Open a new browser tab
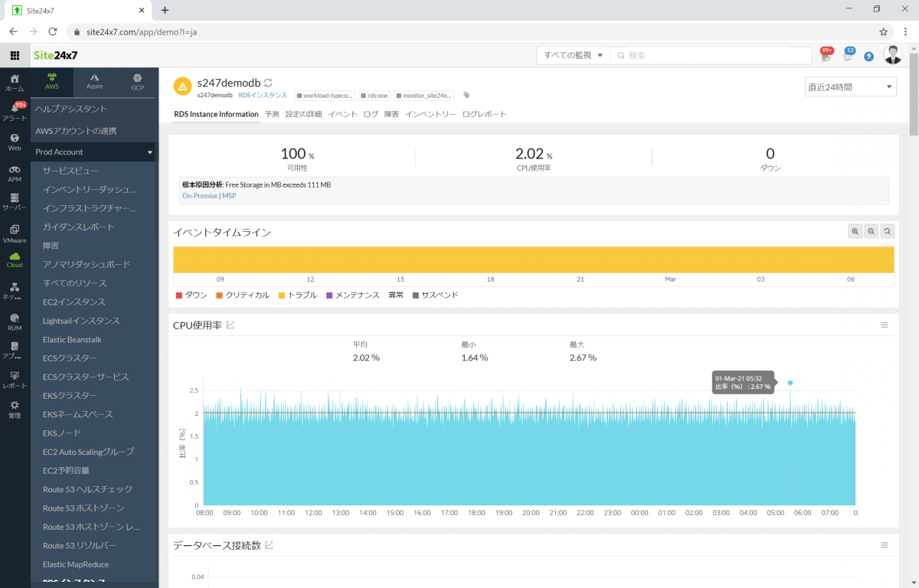Viewport: 919px width, 588px height. coord(165,10)
